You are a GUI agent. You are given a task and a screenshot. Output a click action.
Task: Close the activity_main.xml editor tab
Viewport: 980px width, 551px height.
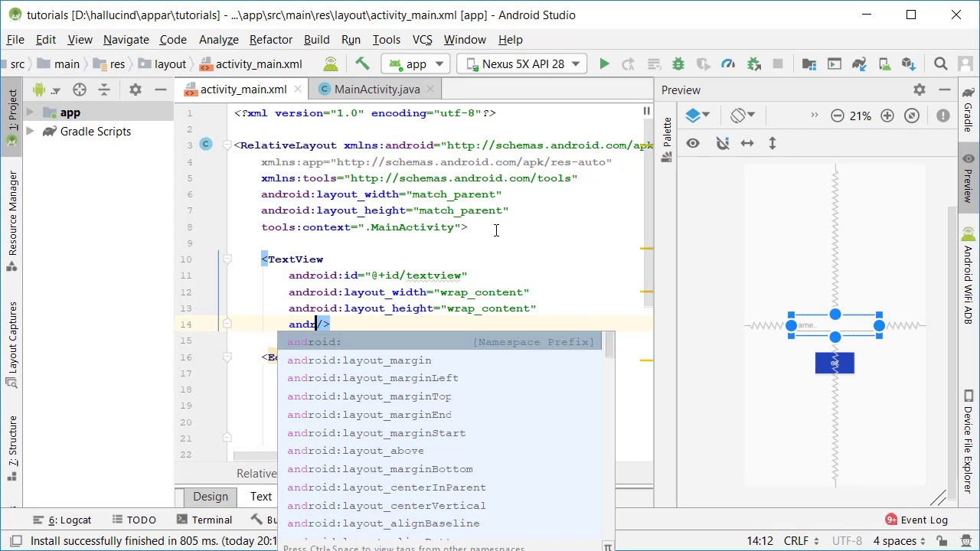[x=298, y=90]
